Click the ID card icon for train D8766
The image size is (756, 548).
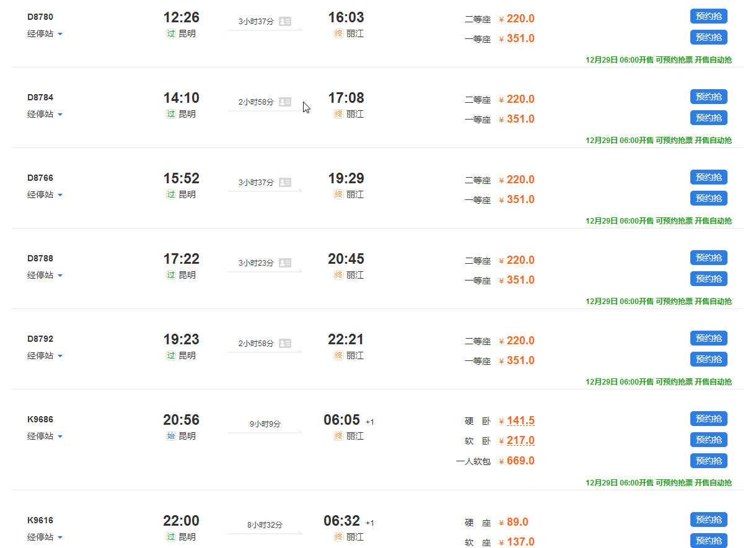pyautogui.click(x=285, y=182)
